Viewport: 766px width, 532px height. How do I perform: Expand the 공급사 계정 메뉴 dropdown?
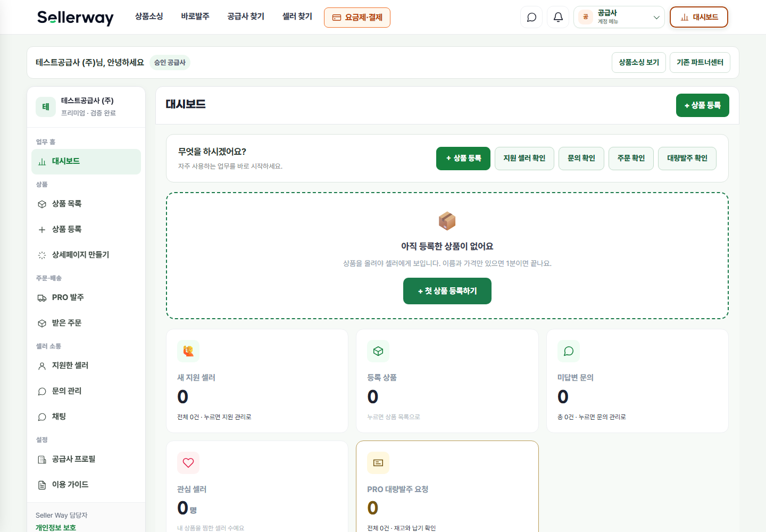pyautogui.click(x=619, y=17)
